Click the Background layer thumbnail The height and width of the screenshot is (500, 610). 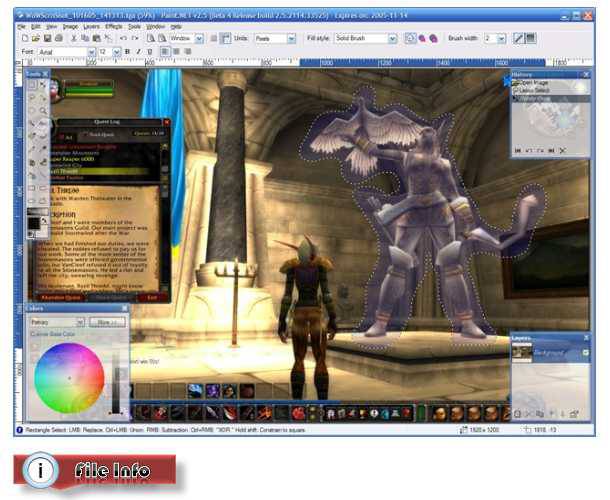point(522,353)
